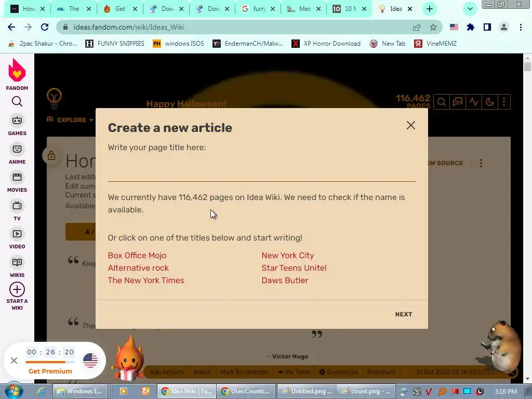Click the Fandom sidebar search icon

tap(17, 101)
